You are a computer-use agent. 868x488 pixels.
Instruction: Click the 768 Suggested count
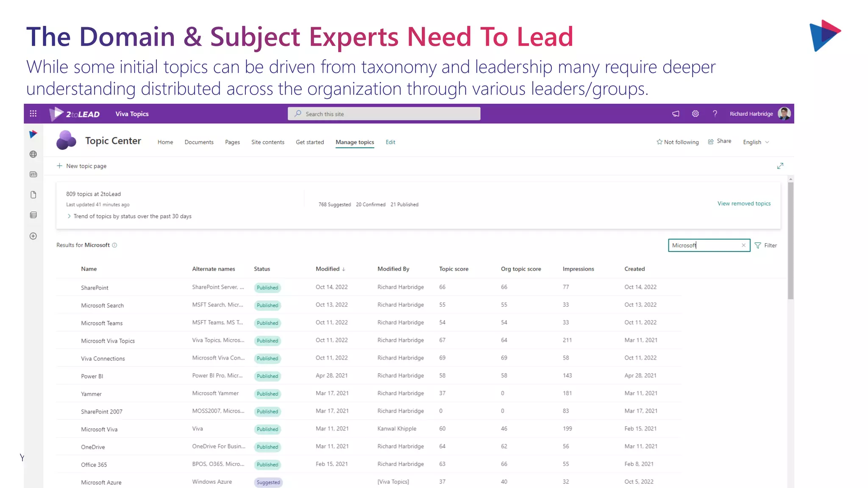[x=334, y=205]
